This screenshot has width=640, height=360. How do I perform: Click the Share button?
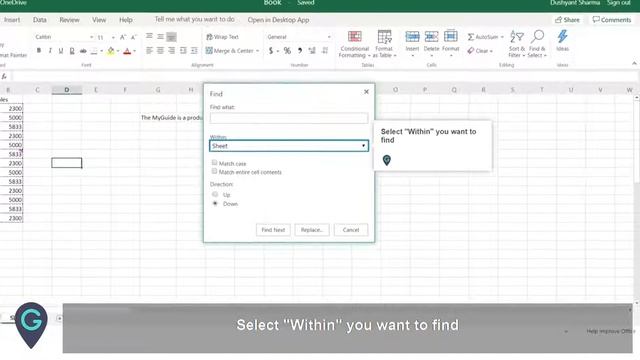coord(567,20)
